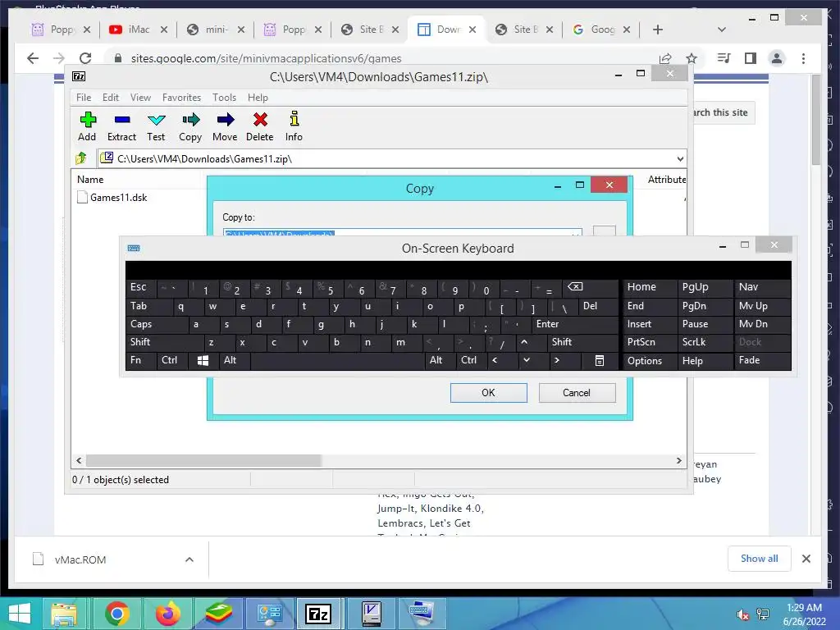Toggle left Alt key on keyboard
Image resolution: width=840 pixels, height=630 pixels.
234,360
